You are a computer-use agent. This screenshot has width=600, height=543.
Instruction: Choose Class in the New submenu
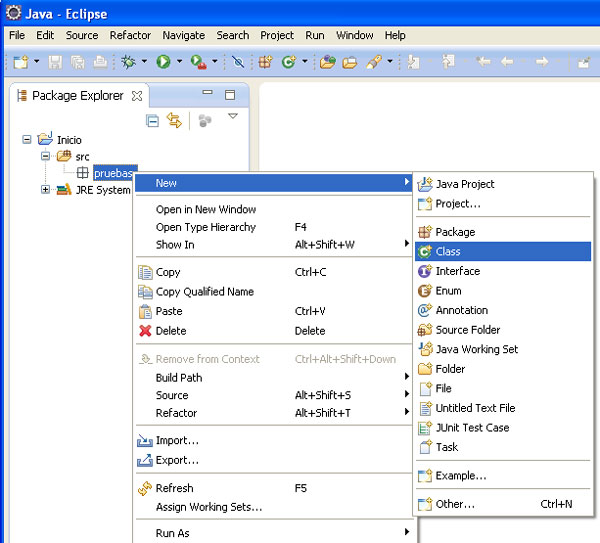503,251
